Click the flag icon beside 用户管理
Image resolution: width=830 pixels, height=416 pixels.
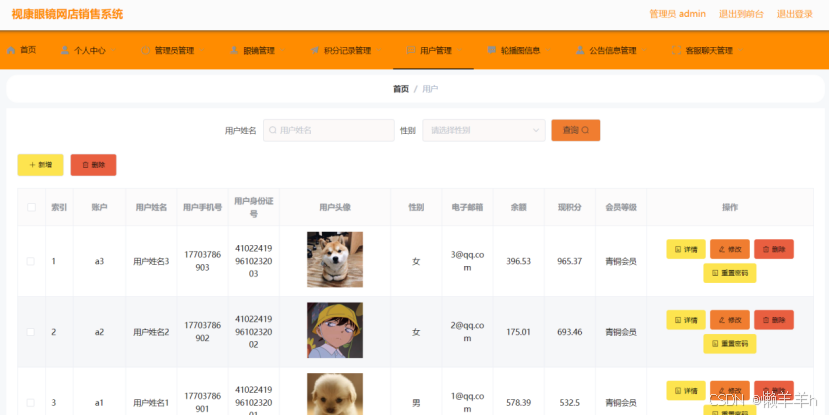click(411, 50)
